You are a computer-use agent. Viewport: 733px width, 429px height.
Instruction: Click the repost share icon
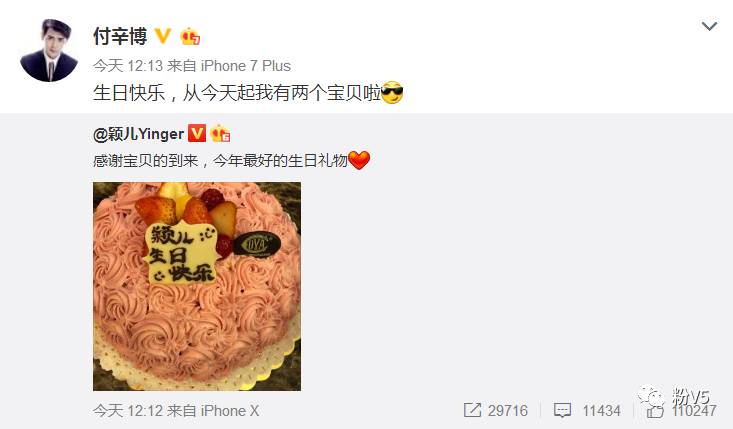(472, 410)
